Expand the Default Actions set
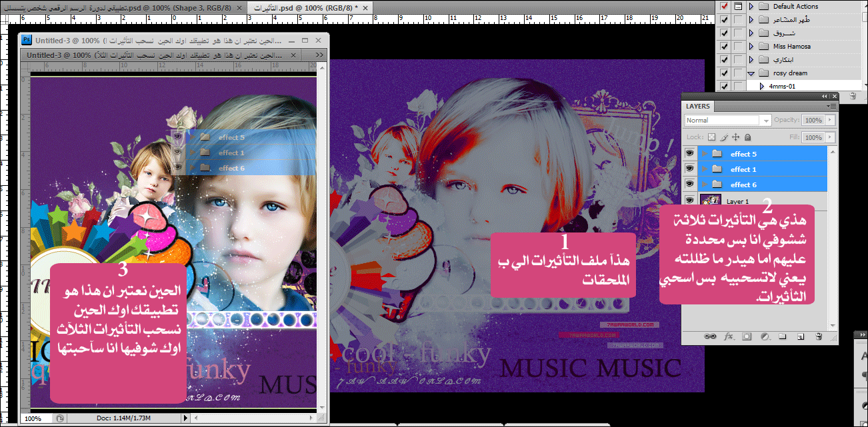 [751, 7]
